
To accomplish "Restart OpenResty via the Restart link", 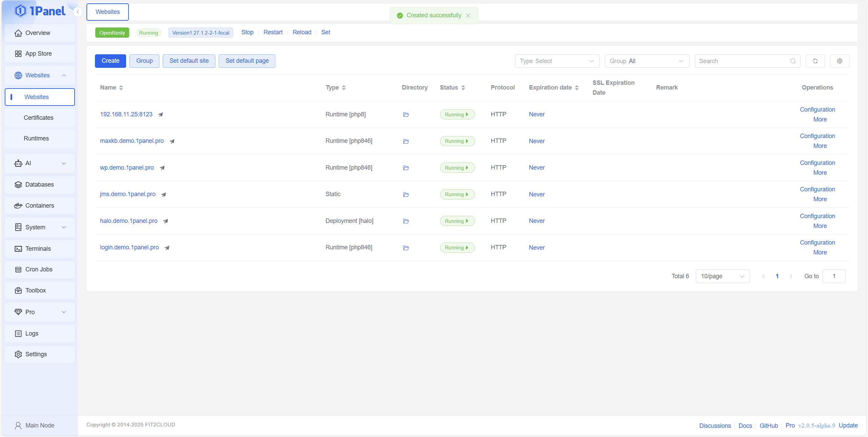I will (x=273, y=32).
